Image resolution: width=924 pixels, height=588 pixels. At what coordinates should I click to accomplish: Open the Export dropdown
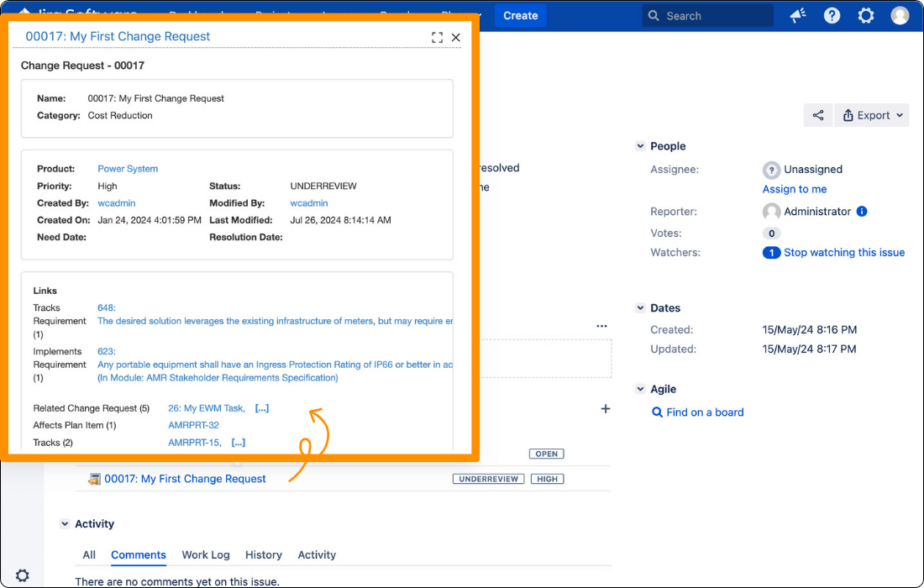tap(872, 114)
